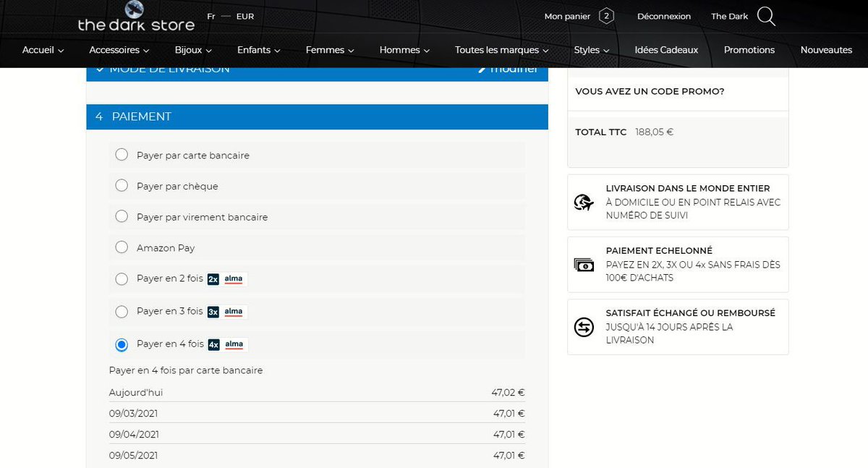Click Payer en 4 fois par carte bancaire text
Image resolution: width=868 pixels, height=468 pixels.
coord(186,370)
